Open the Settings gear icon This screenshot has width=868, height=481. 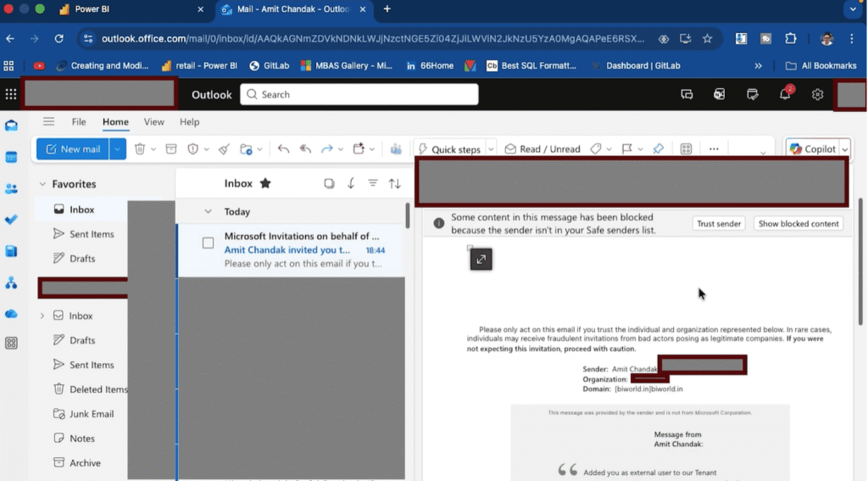818,94
